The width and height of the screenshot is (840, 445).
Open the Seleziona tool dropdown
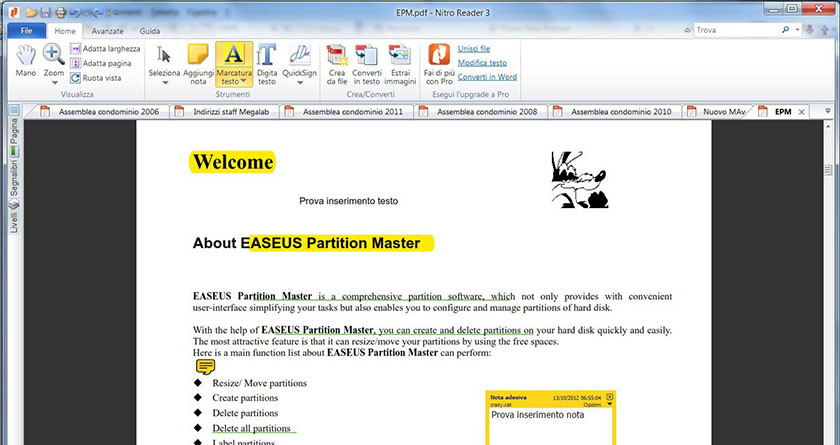click(x=164, y=83)
